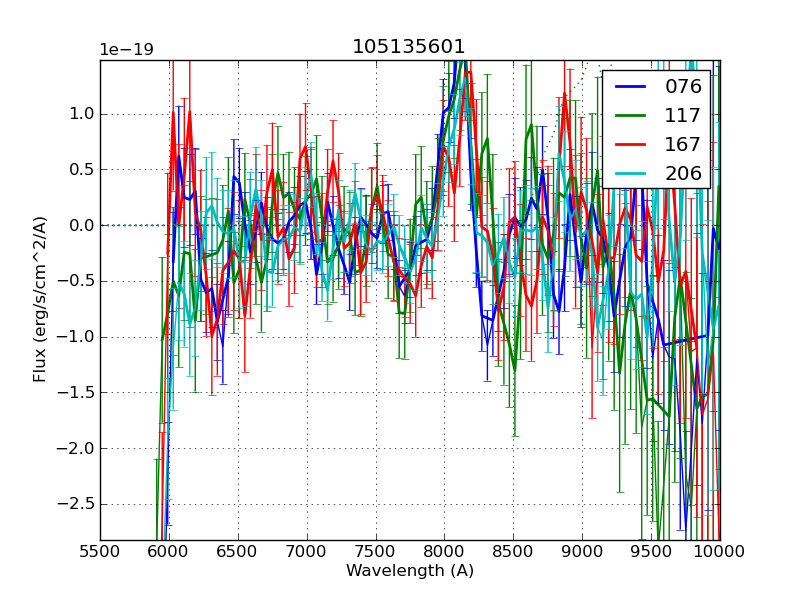Select the 076 legend label
The height and width of the screenshot is (600, 800).
point(683,86)
